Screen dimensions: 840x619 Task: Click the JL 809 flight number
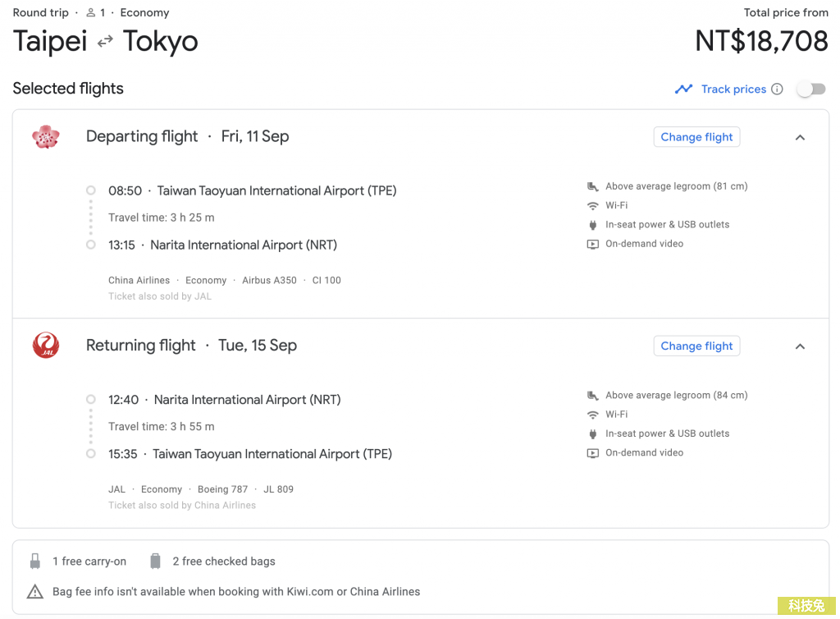pyautogui.click(x=278, y=489)
